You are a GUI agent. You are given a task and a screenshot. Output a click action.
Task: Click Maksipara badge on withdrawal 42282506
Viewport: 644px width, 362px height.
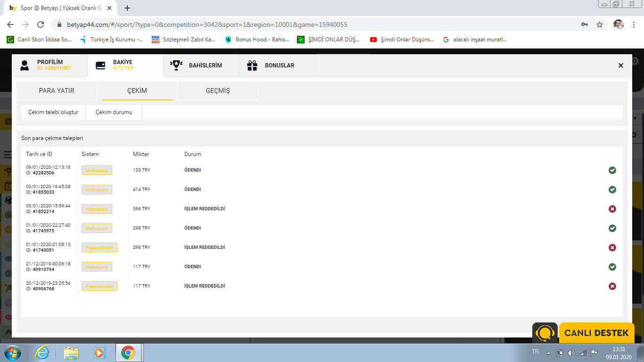coord(97,170)
